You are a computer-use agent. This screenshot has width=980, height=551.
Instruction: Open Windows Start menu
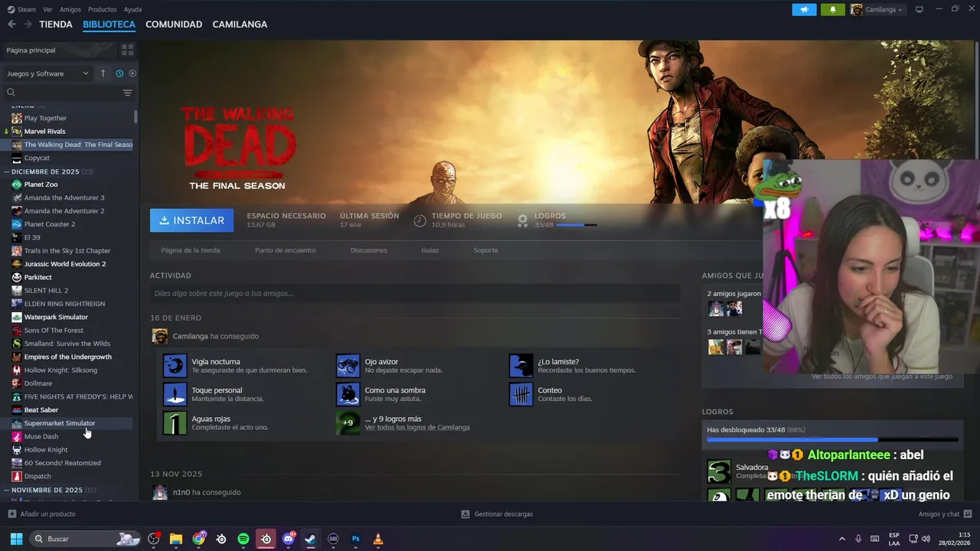tap(16, 539)
